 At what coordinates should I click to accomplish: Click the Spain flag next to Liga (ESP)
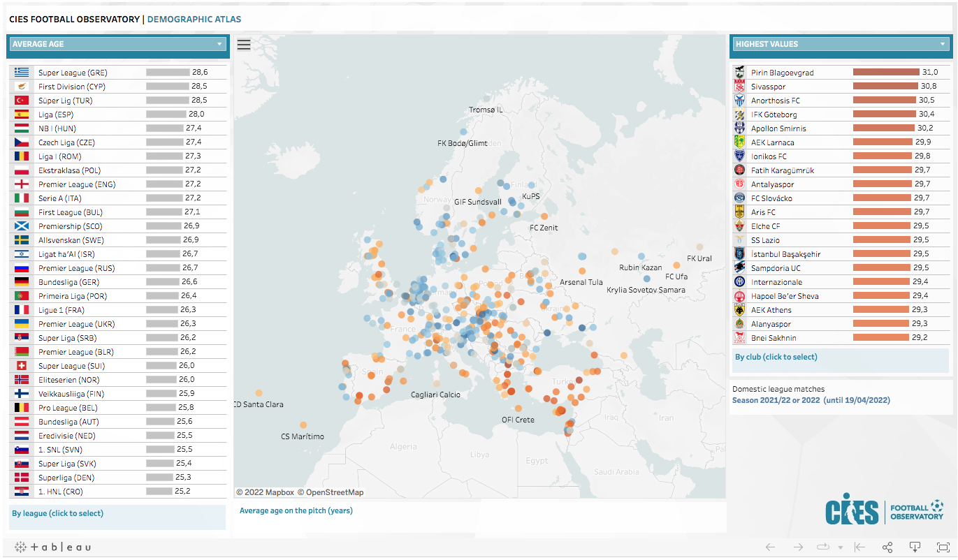pyautogui.click(x=22, y=115)
